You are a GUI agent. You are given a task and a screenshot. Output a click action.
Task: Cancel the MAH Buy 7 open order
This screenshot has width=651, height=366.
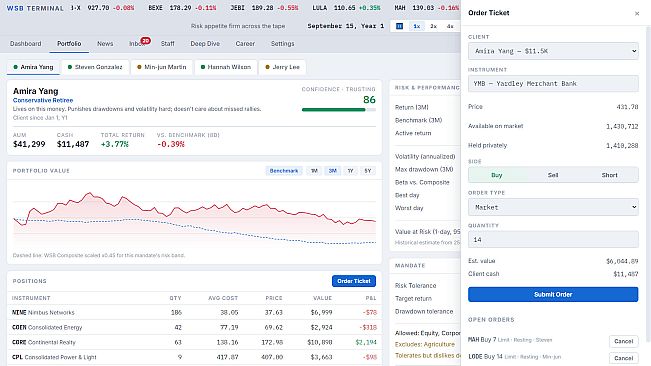click(623, 341)
